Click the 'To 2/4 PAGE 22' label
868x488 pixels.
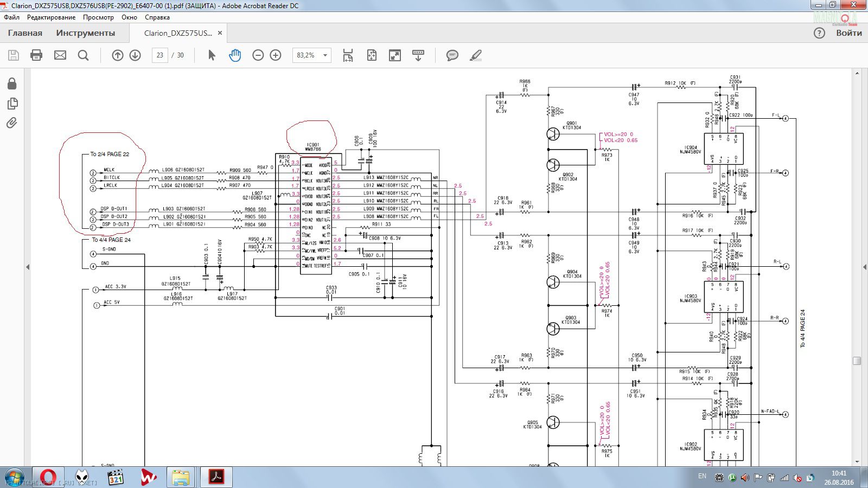(110, 155)
